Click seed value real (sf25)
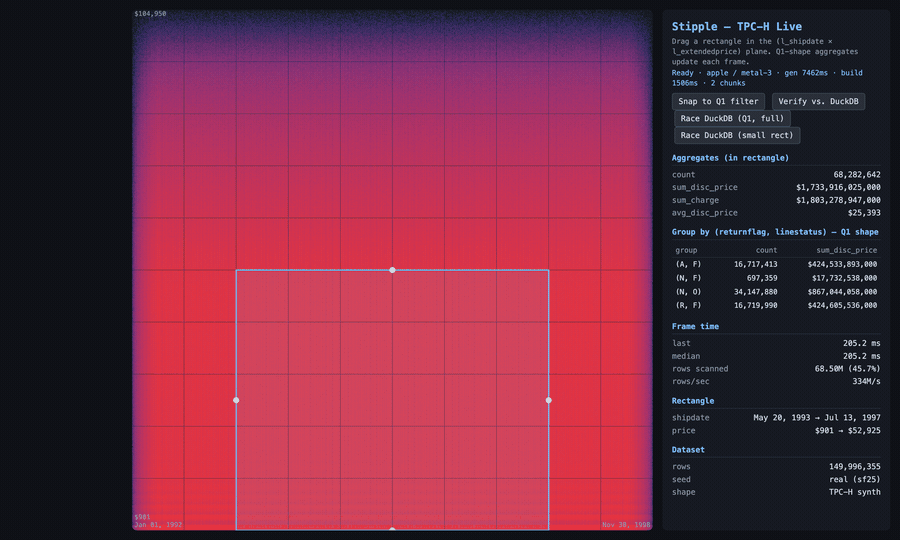 point(854,479)
